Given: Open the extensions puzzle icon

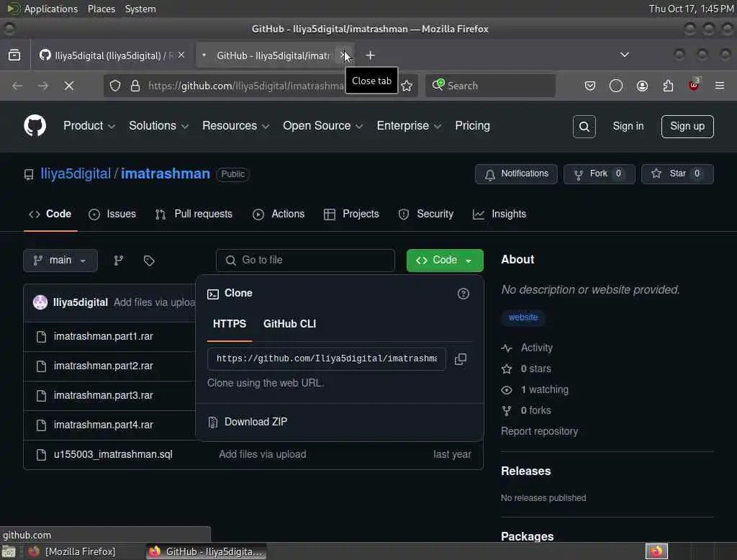Looking at the screenshot, I should pyautogui.click(x=668, y=86).
